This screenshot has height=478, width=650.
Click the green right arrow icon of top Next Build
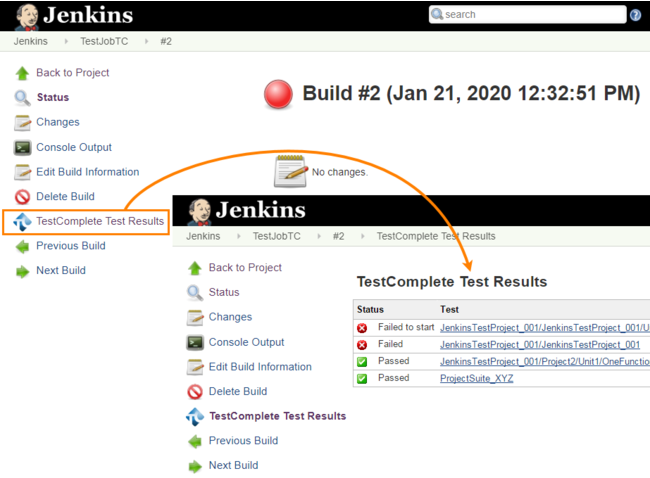pyautogui.click(x=22, y=272)
